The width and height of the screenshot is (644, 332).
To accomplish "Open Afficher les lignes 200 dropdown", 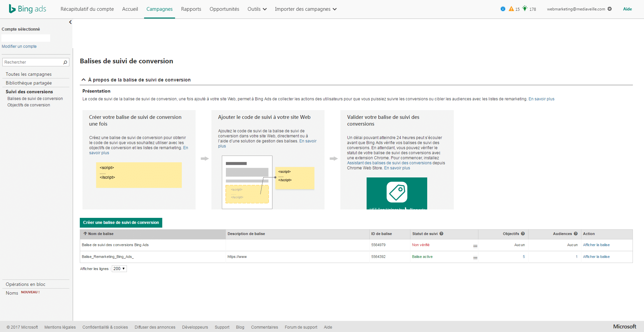I will point(119,269).
